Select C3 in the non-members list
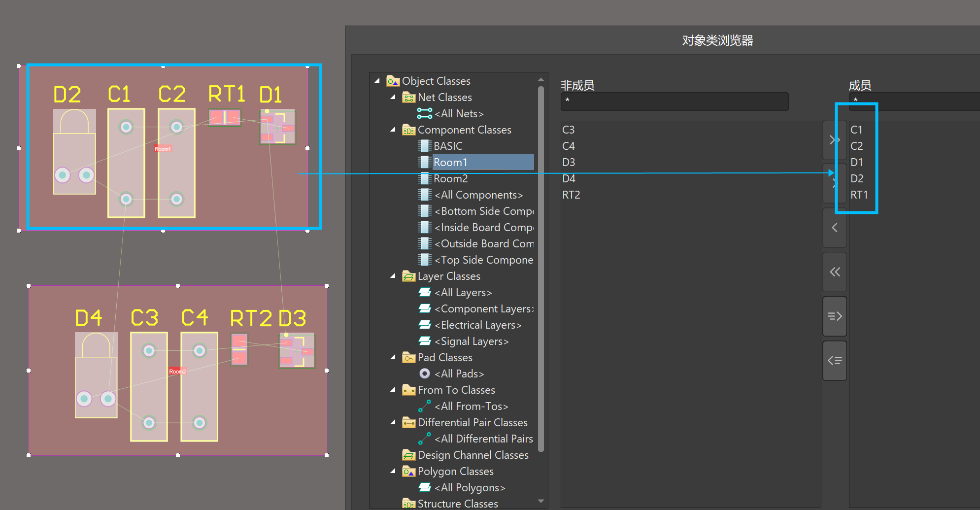The width and height of the screenshot is (980, 510). click(568, 130)
